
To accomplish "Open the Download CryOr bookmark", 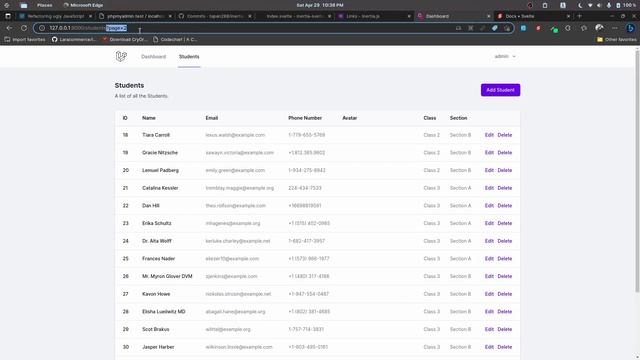I will (x=125, y=40).
